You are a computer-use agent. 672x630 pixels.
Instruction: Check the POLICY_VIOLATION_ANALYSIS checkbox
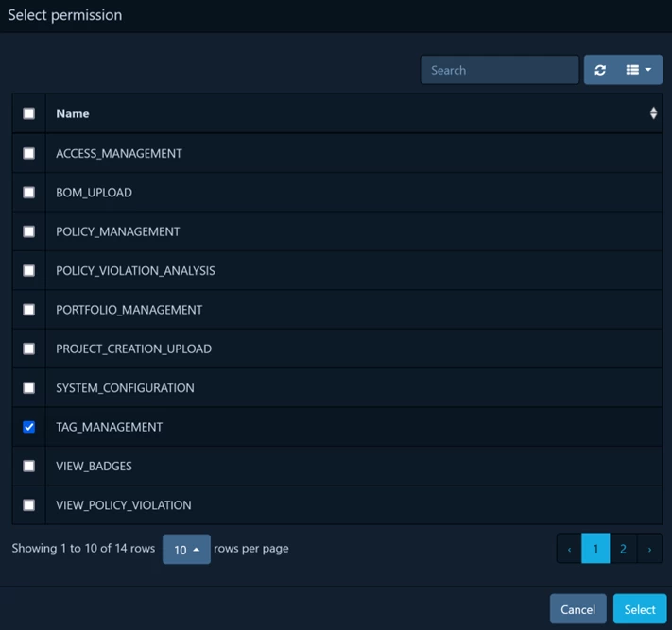coord(28,271)
